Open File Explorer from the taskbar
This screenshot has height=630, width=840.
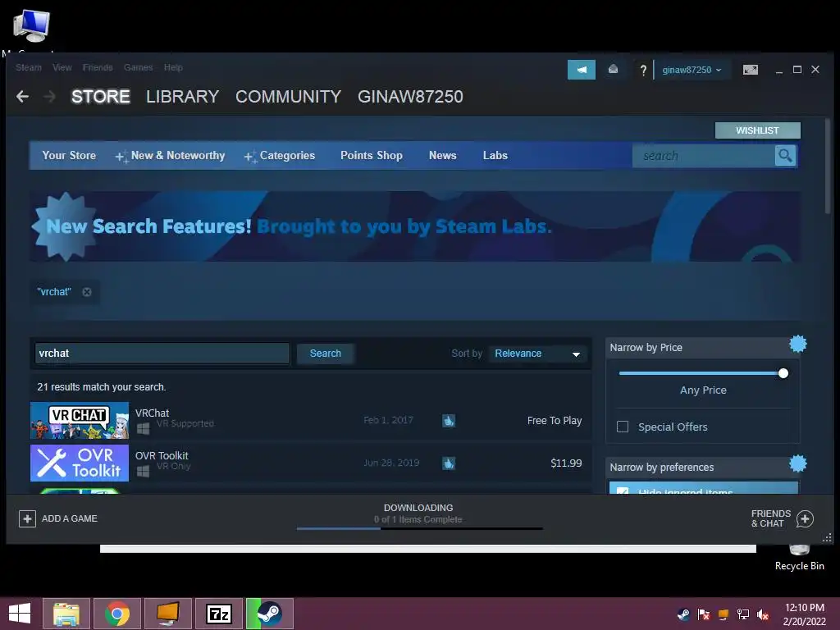tap(66, 614)
